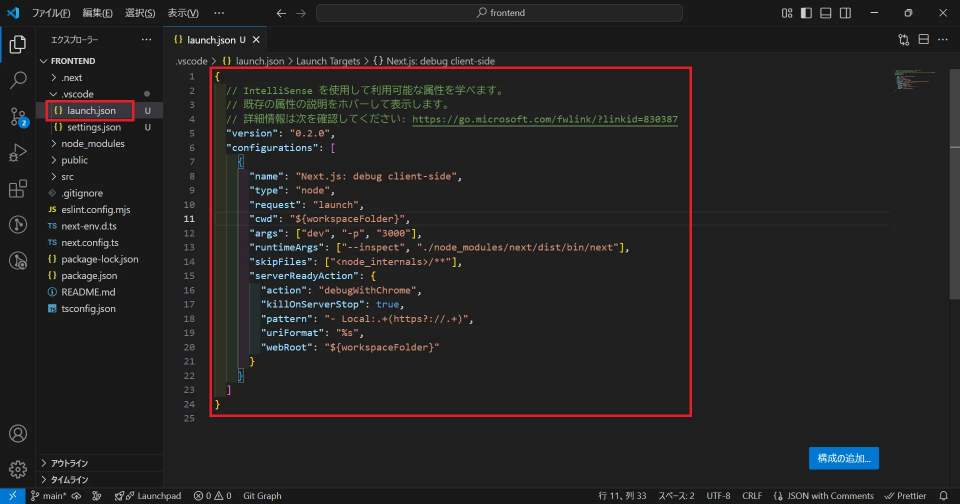This screenshot has width=960, height=504.
Task: Click the frontend command center search box
Action: pos(499,13)
